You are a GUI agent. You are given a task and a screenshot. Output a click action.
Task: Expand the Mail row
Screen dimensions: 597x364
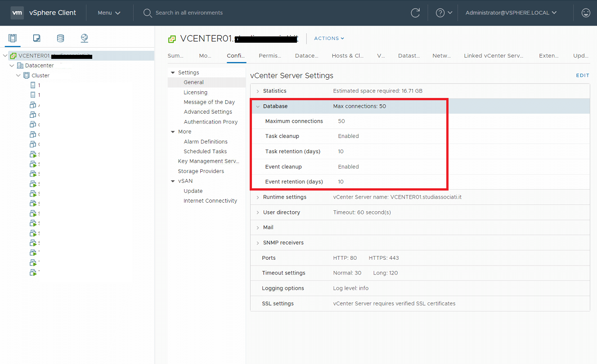coord(258,228)
